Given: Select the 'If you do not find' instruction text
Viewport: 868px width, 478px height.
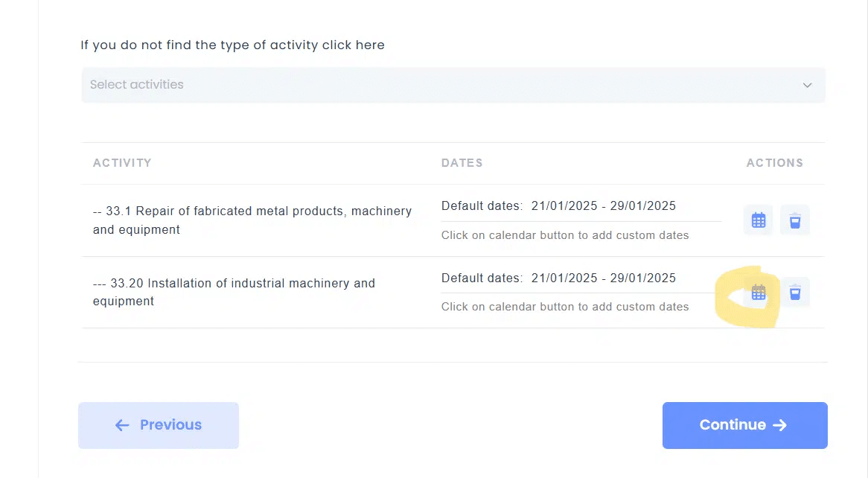Looking at the screenshot, I should coord(232,45).
